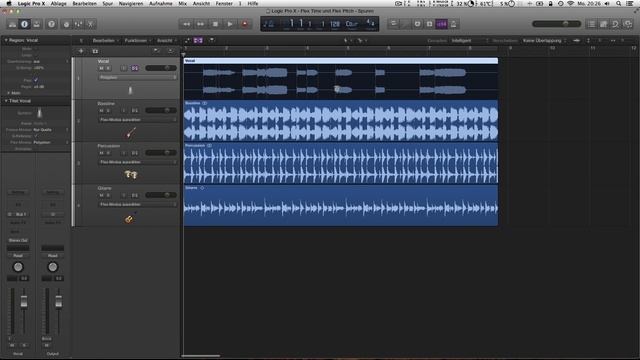
Task: Open the Loop Browser button
Action: click(x=616, y=24)
